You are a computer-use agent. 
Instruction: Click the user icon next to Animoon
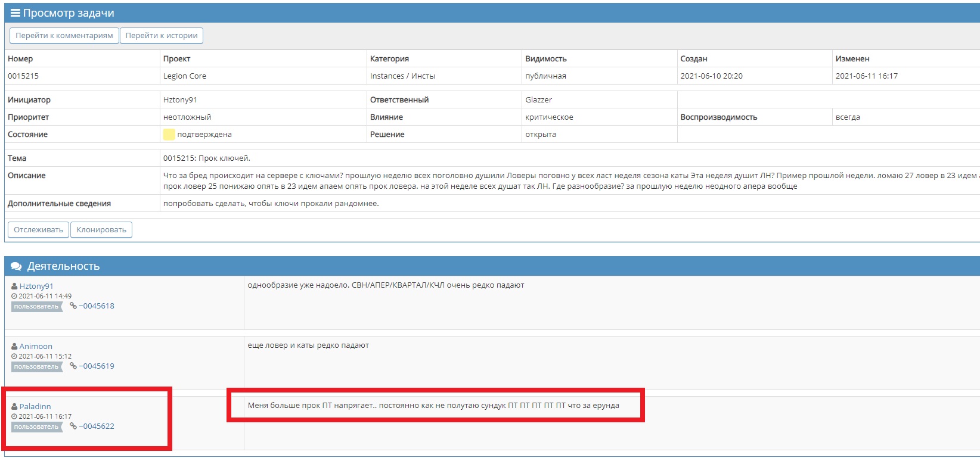click(x=14, y=347)
